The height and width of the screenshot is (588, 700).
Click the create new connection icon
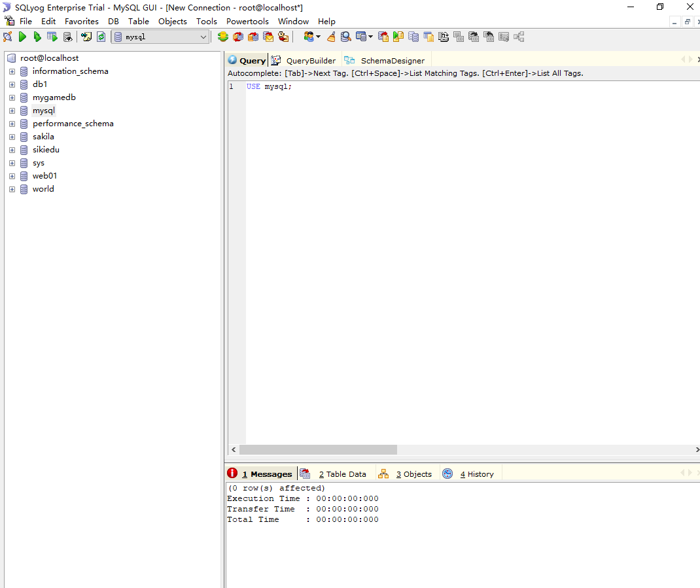click(x=8, y=37)
